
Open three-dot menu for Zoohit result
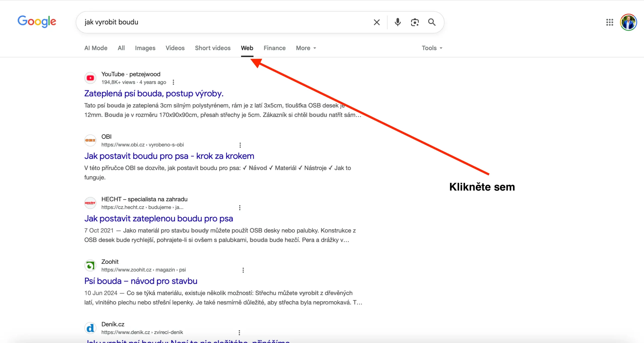coord(243,270)
